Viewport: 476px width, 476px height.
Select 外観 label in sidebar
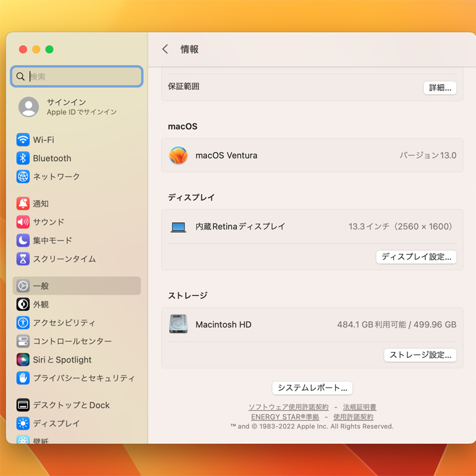tap(40, 304)
